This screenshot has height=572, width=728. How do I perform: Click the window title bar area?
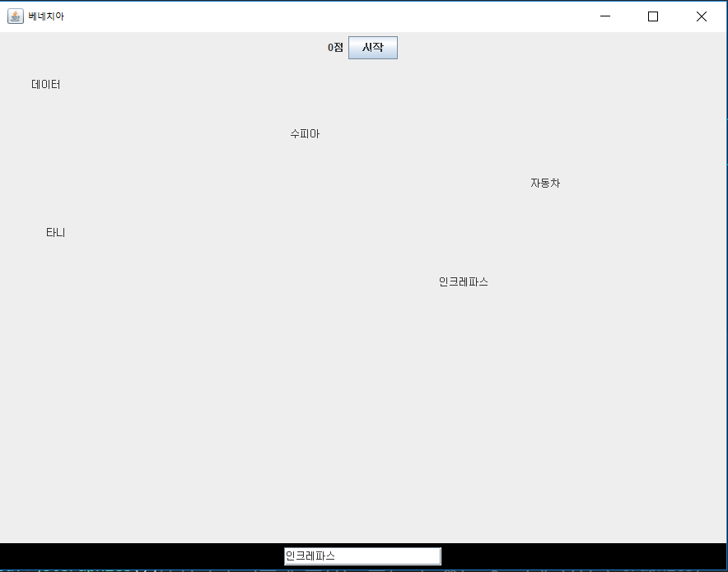click(329, 16)
